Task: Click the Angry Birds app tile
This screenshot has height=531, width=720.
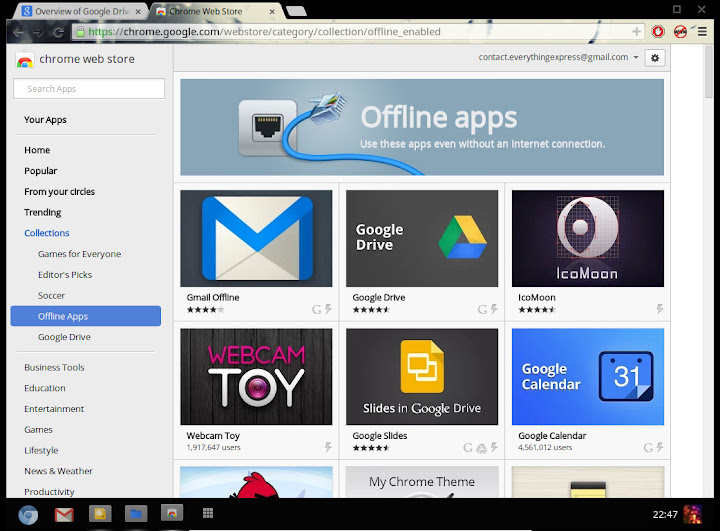Action: [x=256, y=482]
